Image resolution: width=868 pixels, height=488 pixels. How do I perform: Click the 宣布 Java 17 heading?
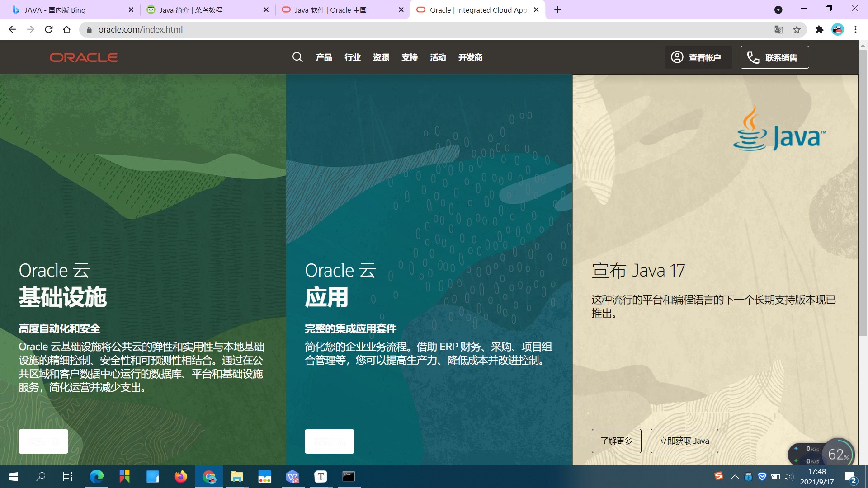click(638, 271)
